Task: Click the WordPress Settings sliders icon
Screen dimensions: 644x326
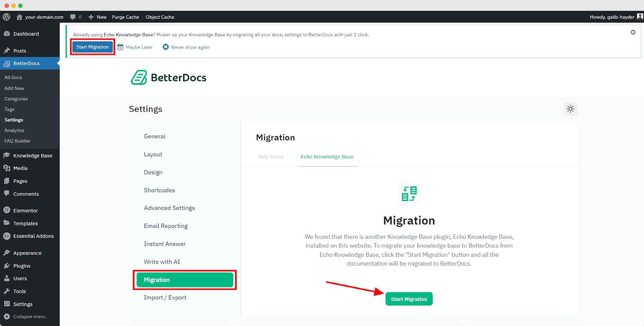Action: [x=7, y=304]
